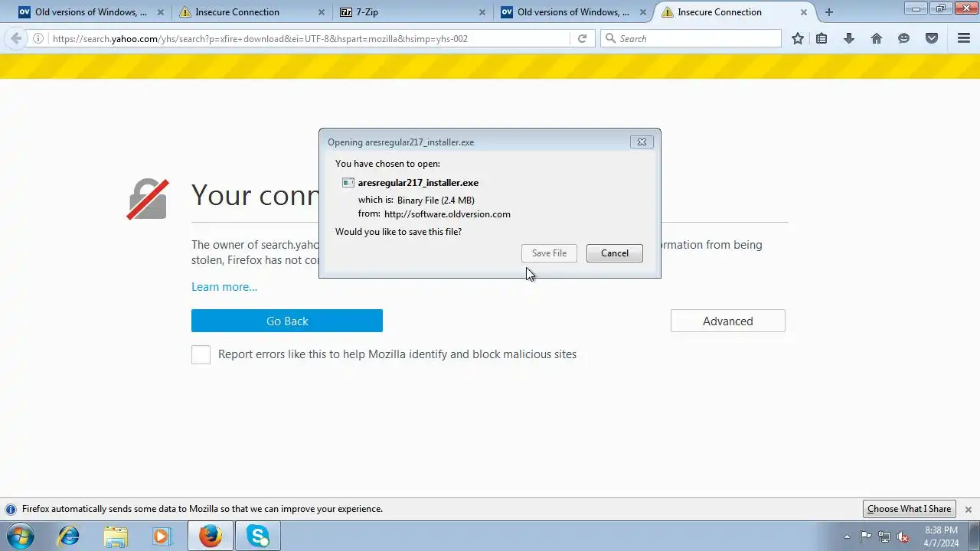This screenshot has height=551, width=980.
Task: Switch to first Insecure Connection tab
Action: [x=237, y=12]
